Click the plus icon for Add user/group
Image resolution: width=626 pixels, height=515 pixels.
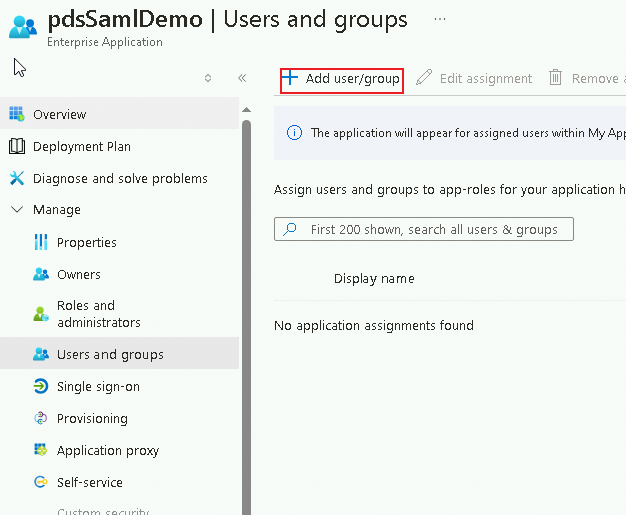tap(290, 77)
